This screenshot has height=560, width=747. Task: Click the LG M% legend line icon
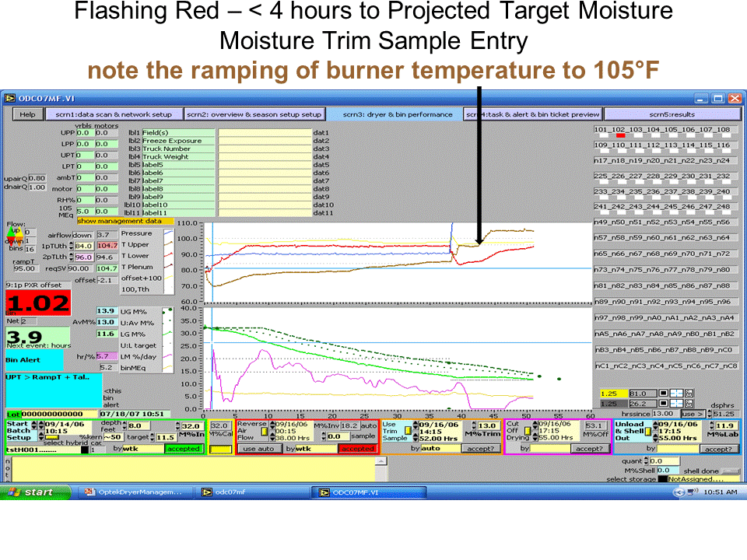pyautogui.click(x=167, y=334)
